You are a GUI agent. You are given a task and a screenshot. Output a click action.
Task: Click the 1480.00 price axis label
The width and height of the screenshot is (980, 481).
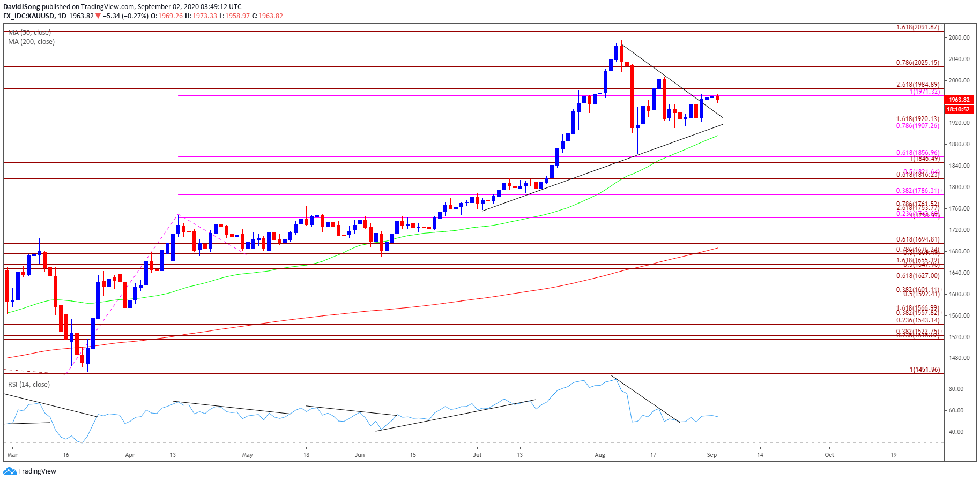(x=959, y=358)
